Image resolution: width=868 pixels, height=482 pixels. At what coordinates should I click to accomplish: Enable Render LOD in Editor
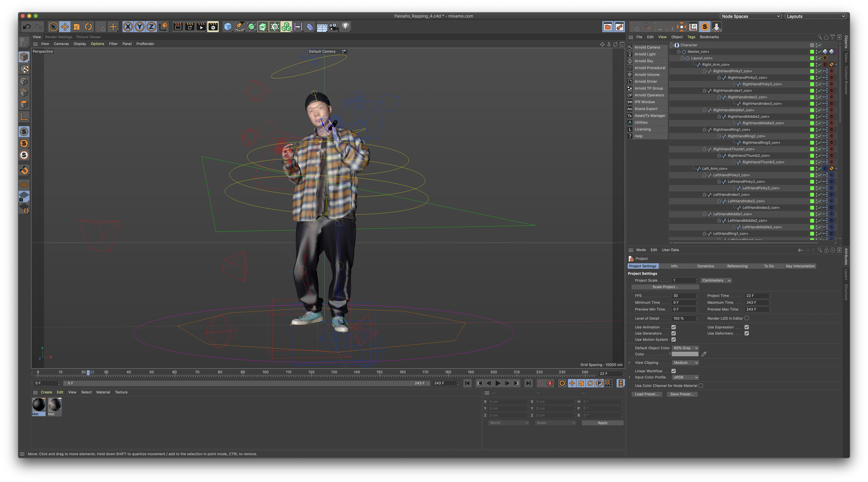746,318
